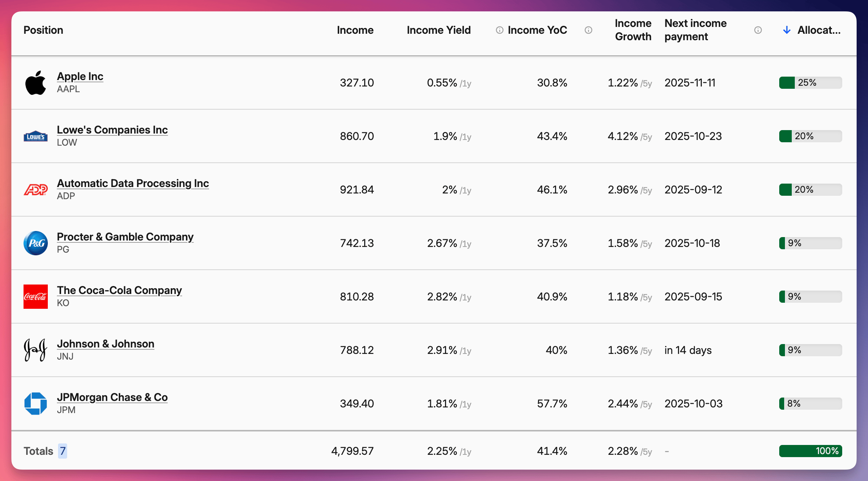Open JPMorgan Chase & Co link

112,397
